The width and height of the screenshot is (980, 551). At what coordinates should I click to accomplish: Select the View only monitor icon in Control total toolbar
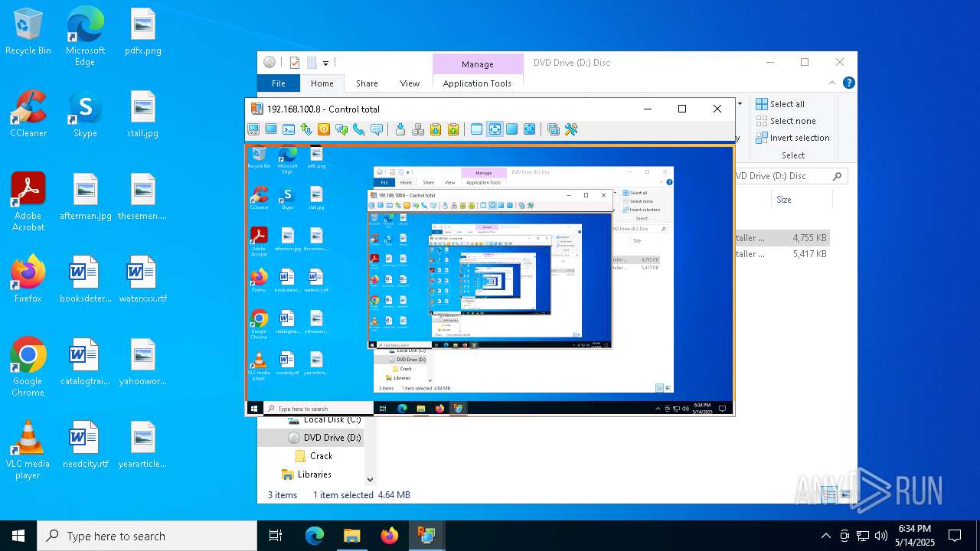coord(271,129)
